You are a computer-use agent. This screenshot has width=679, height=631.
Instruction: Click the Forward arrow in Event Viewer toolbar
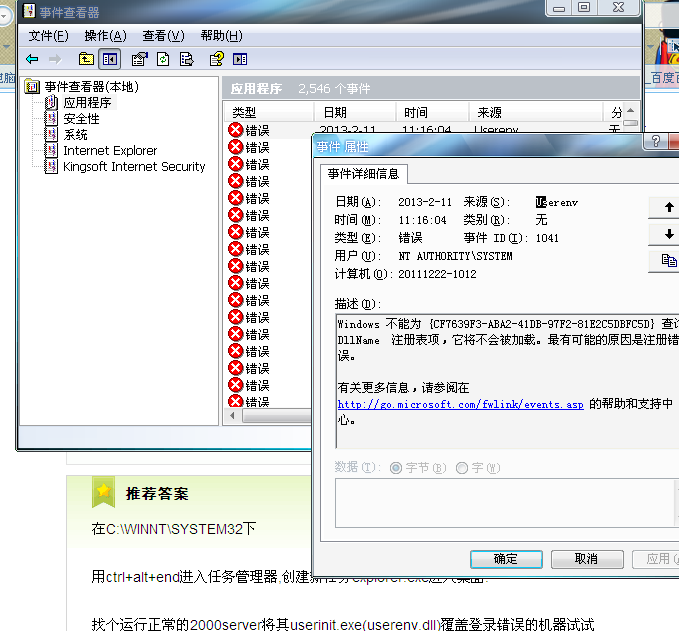[55, 59]
